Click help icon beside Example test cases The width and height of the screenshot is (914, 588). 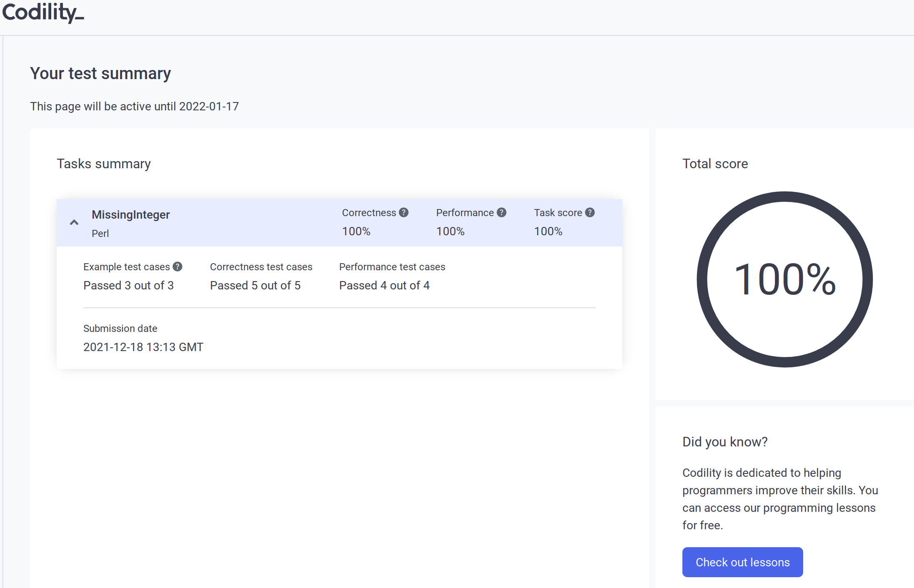tap(177, 267)
